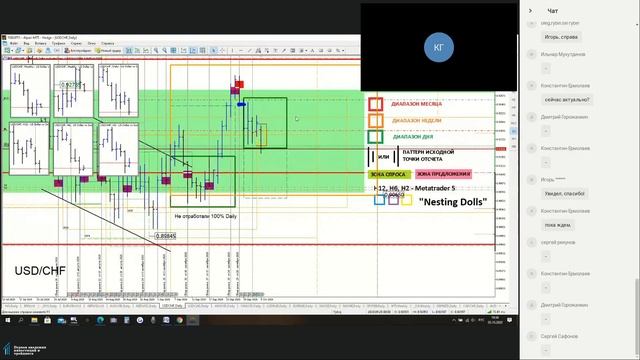
Task: Open Microsoft Edge from the taskbar
Action: (100, 320)
